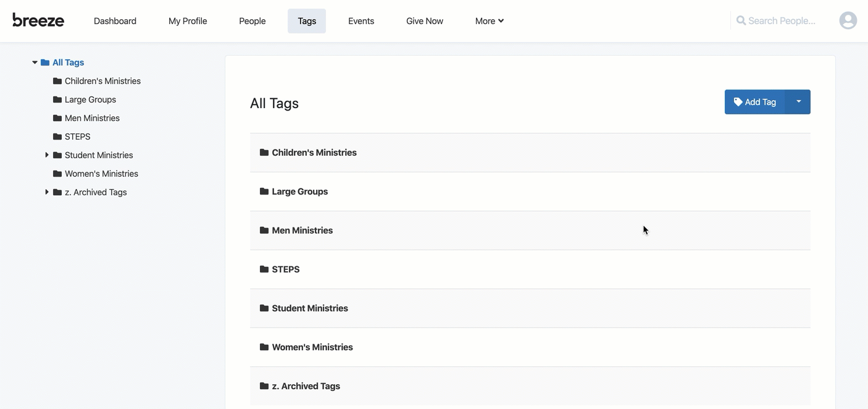Screen dimensions: 868x409
Task: Select the Tags tab
Action: [x=307, y=21]
